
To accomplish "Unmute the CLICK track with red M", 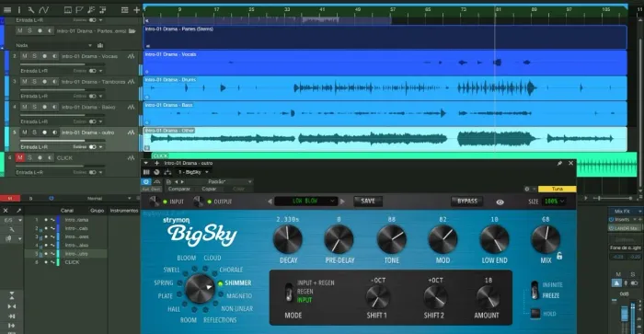I will pos(19,157).
